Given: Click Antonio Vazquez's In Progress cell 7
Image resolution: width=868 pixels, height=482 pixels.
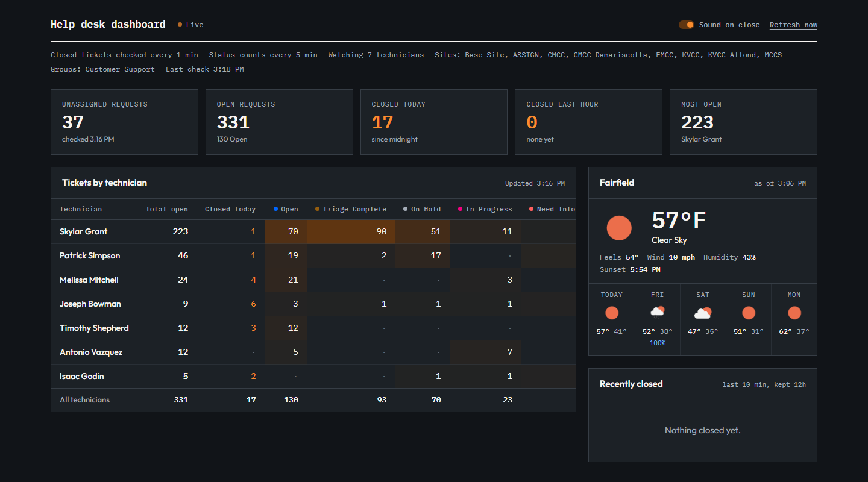Looking at the screenshot, I should [485, 352].
